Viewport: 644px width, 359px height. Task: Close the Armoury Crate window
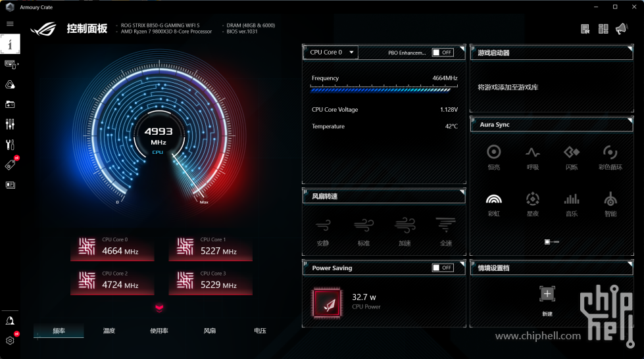coord(633,7)
